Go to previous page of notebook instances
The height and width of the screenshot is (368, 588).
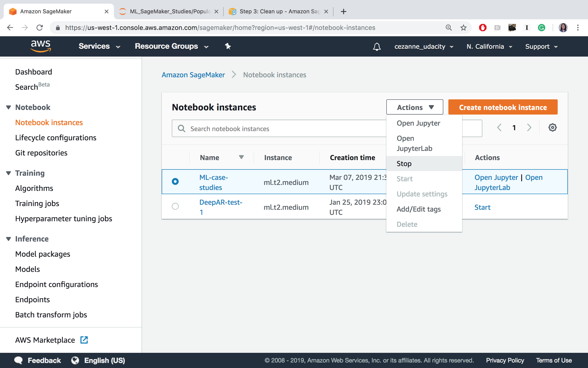coord(499,127)
